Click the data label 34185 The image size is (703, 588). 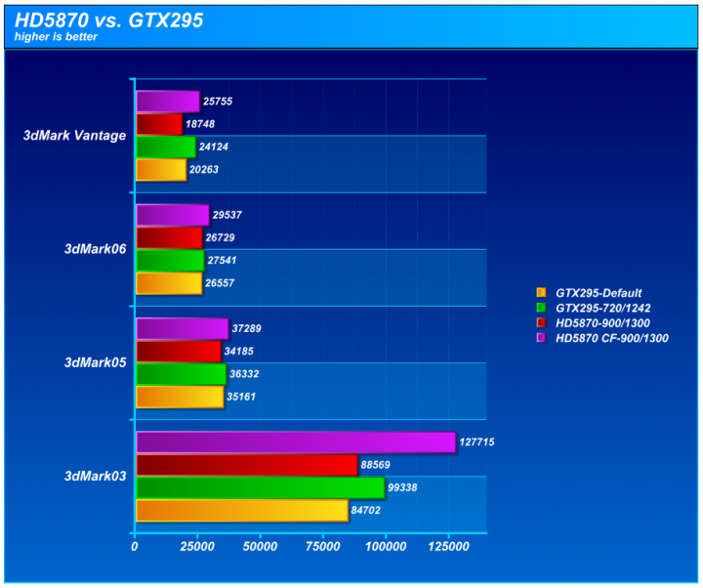point(238,352)
